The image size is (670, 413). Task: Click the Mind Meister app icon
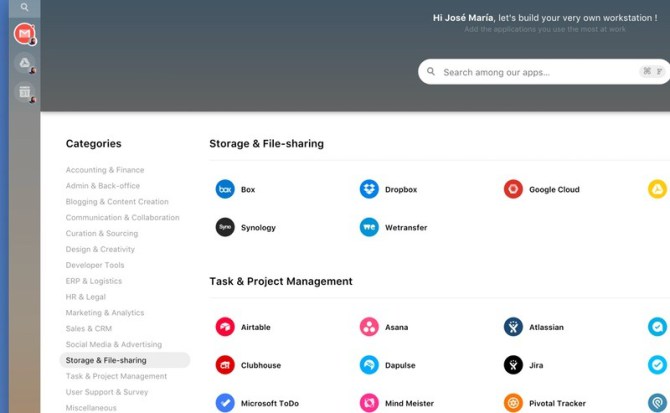[x=369, y=403]
